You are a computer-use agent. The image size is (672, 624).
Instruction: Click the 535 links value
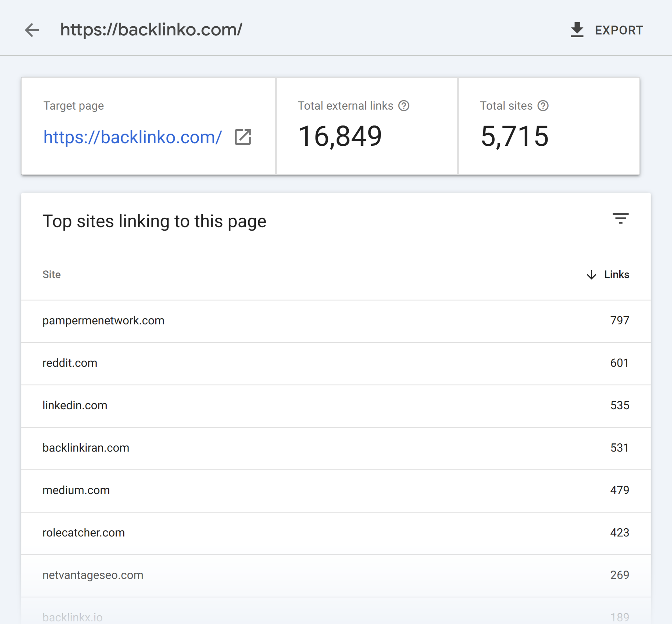tap(619, 405)
